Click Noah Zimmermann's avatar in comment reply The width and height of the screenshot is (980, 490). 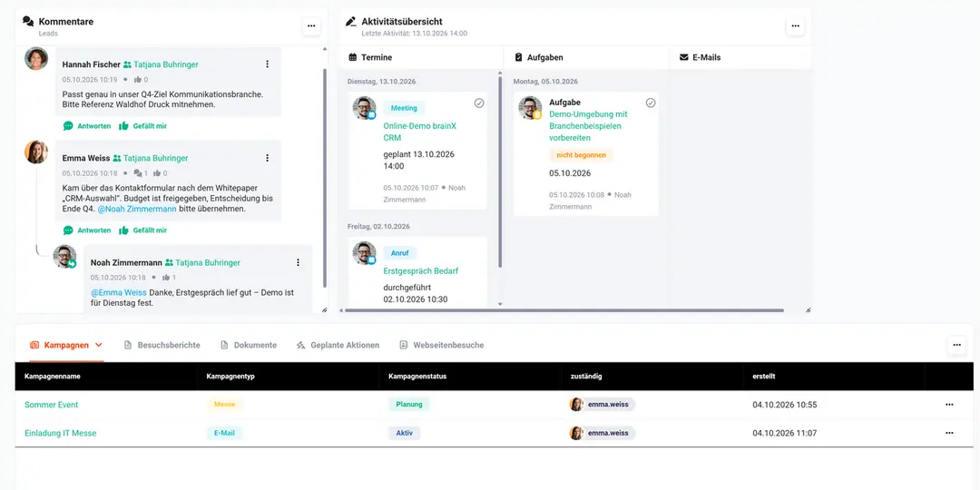point(65,256)
